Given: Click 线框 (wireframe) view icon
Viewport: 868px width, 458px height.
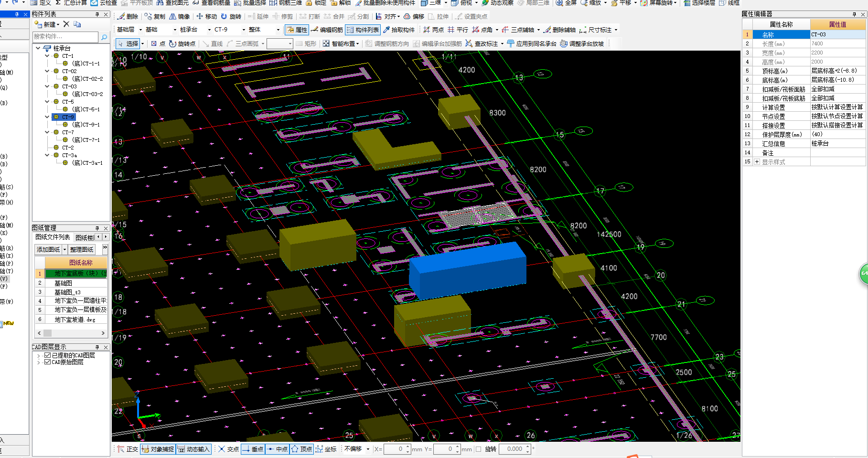Looking at the screenshot, I should coord(729,3).
